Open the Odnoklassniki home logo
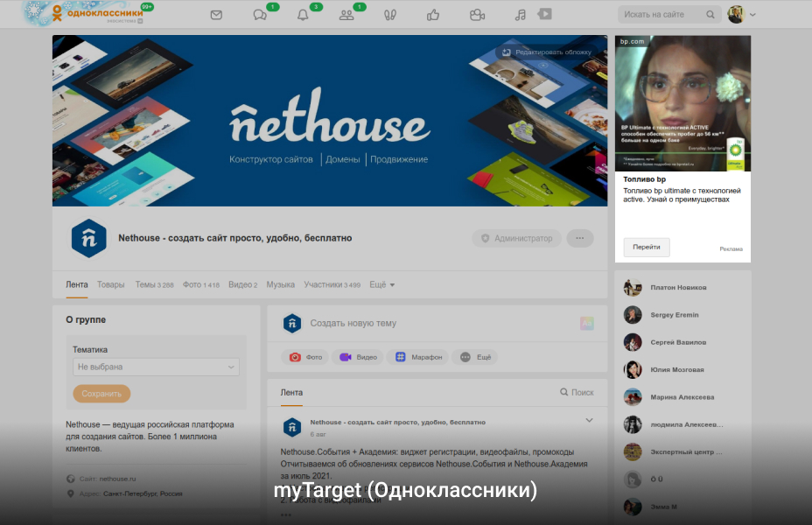812x525 pixels. coord(97,13)
